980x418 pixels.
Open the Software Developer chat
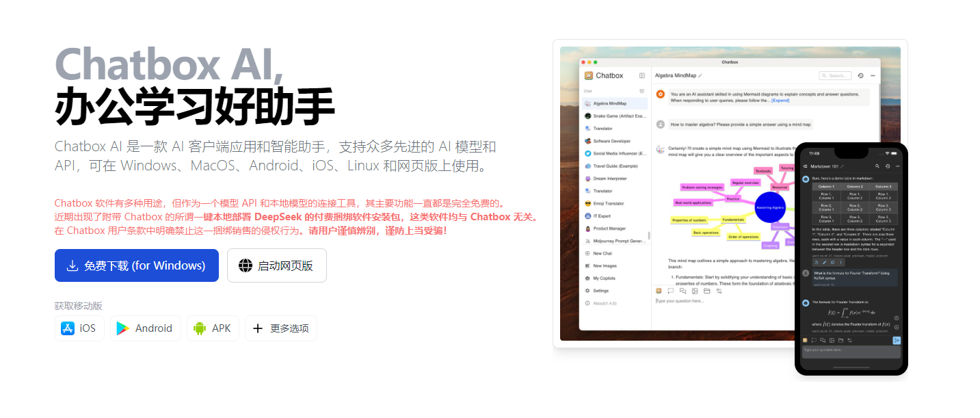pos(615,141)
